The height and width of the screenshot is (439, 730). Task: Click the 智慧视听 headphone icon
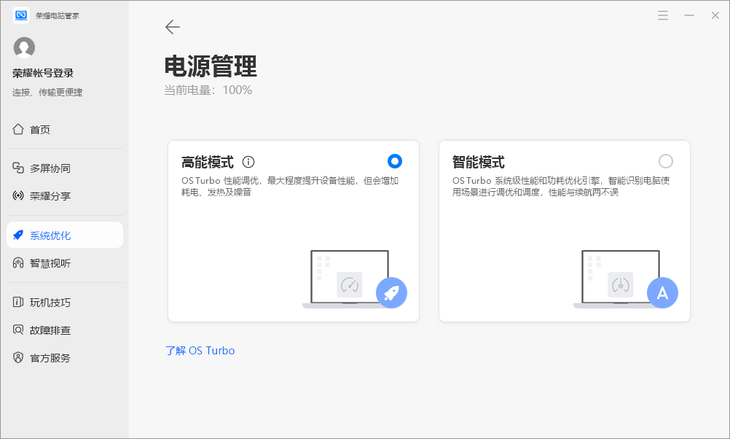pos(18,263)
